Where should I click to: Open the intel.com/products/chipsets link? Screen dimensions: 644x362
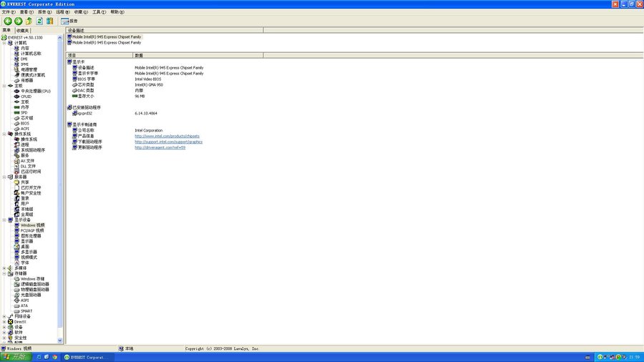(x=167, y=136)
